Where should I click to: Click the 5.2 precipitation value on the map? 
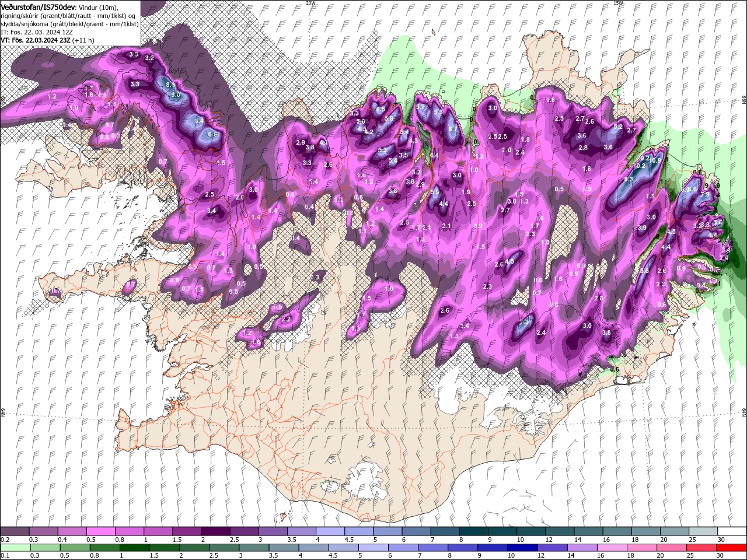point(619,127)
